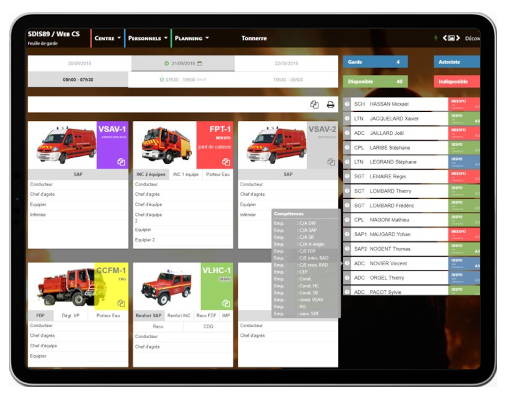Click round icon beside SGT LEMAIRE Regis

347,176
